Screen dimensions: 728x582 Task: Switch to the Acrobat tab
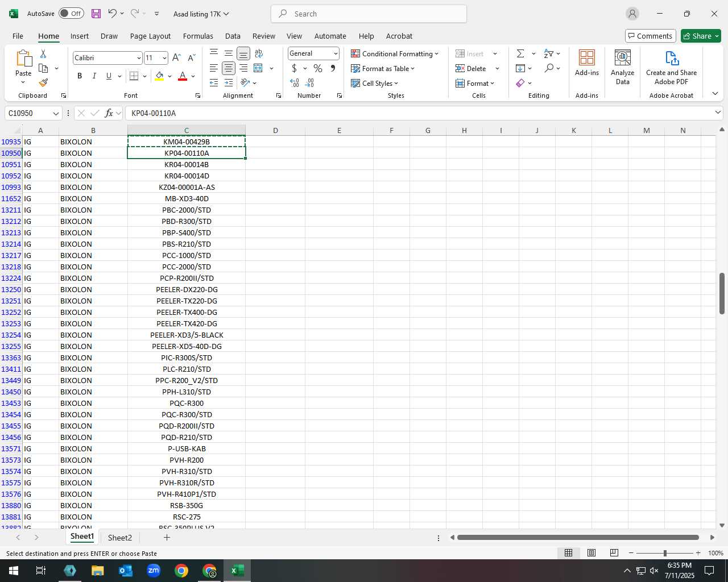point(399,36)
